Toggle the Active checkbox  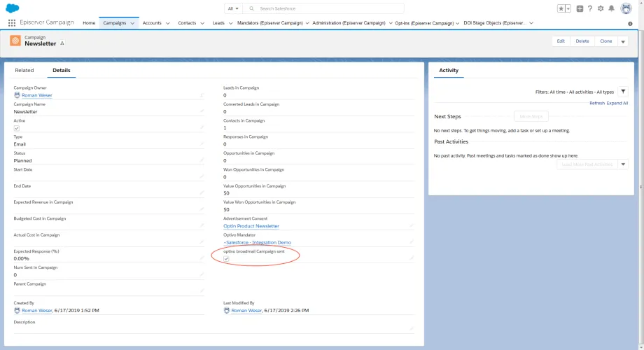tap(17, 128)
